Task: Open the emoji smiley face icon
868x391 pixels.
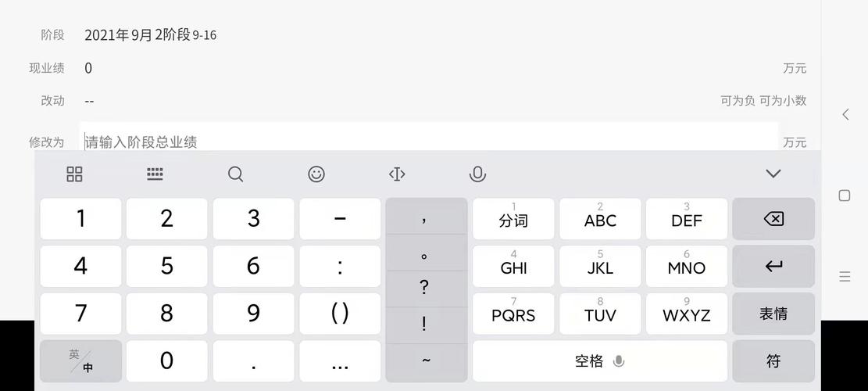Action: pyautogui.click(x=316, y=174)
